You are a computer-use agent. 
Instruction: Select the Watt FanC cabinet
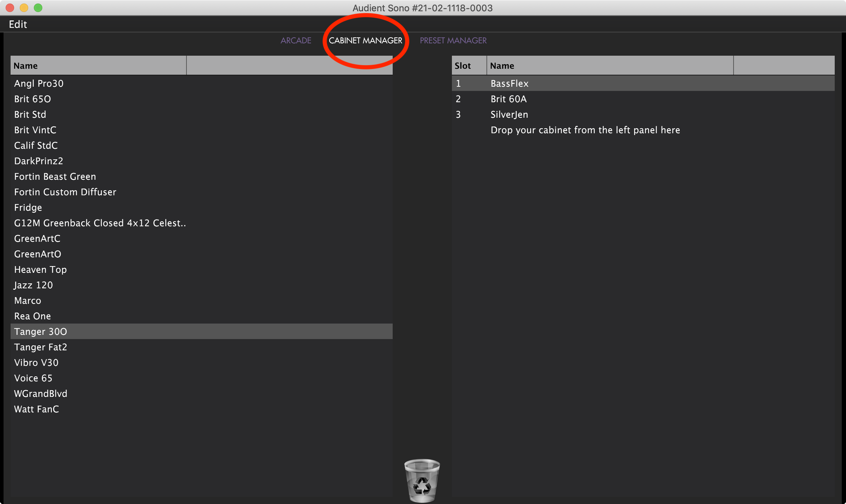pos(36,409)
